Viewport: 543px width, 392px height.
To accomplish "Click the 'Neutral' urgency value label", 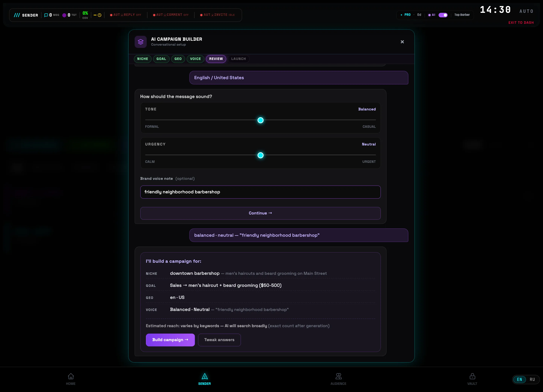I will click(x=369, y=144).
